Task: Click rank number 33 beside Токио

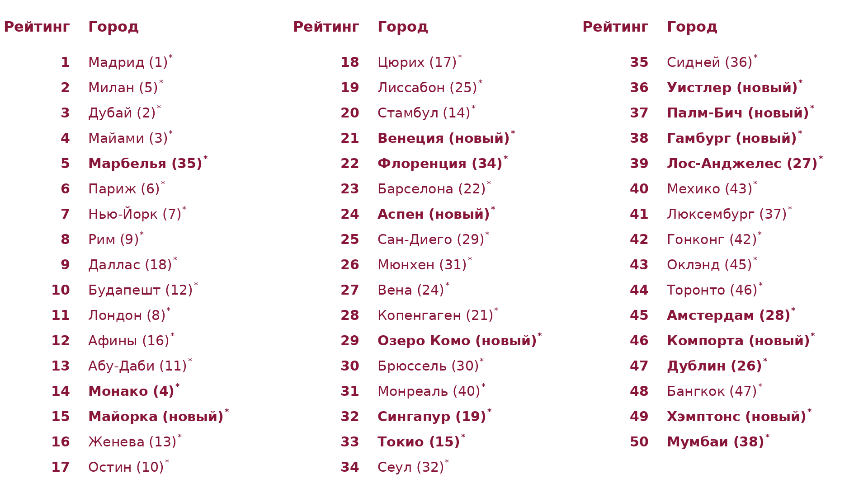Action: point(350,442)
